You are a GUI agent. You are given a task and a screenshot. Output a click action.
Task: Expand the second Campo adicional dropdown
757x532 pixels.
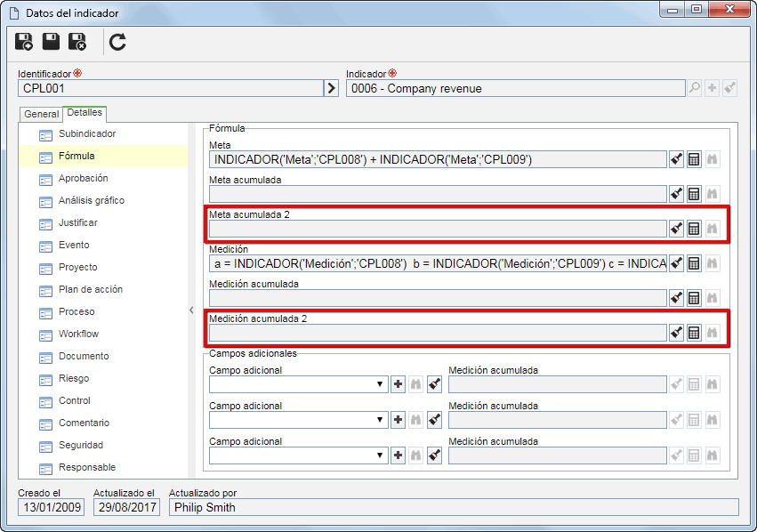pyautogui.click(x=380, y=420)
